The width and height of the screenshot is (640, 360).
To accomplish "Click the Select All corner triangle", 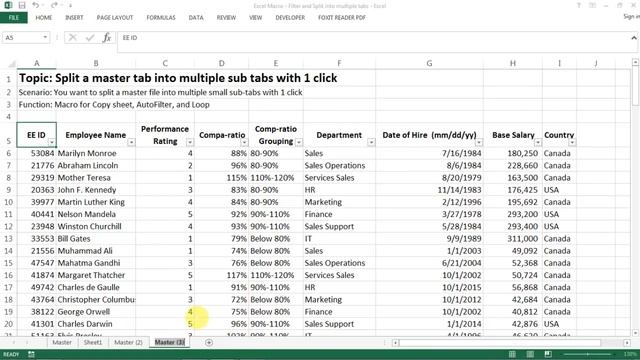I will (12, 64).
